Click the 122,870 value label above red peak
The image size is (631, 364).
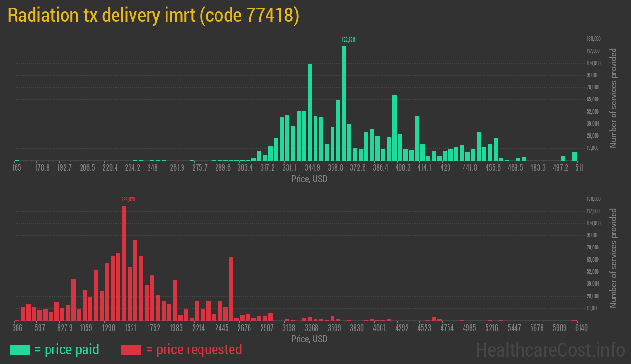click(x=128, y=199)
